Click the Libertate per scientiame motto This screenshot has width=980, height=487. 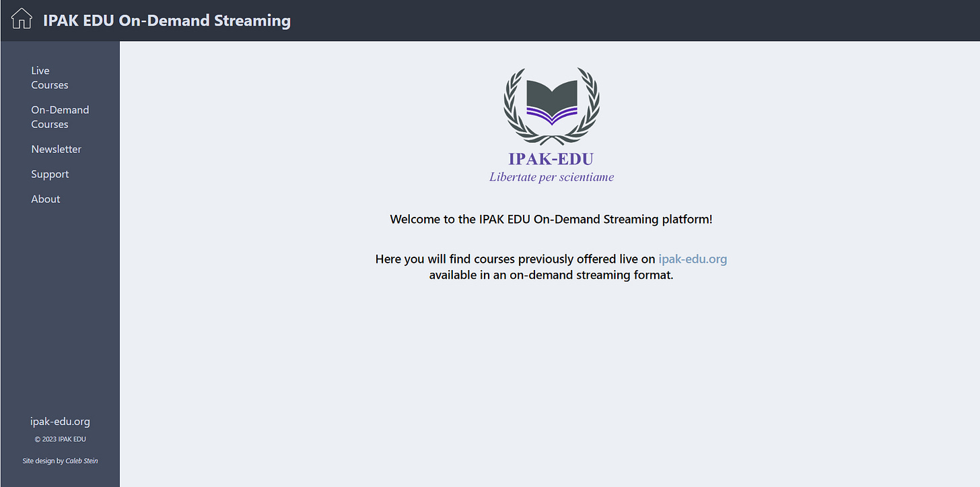point(551,177)
